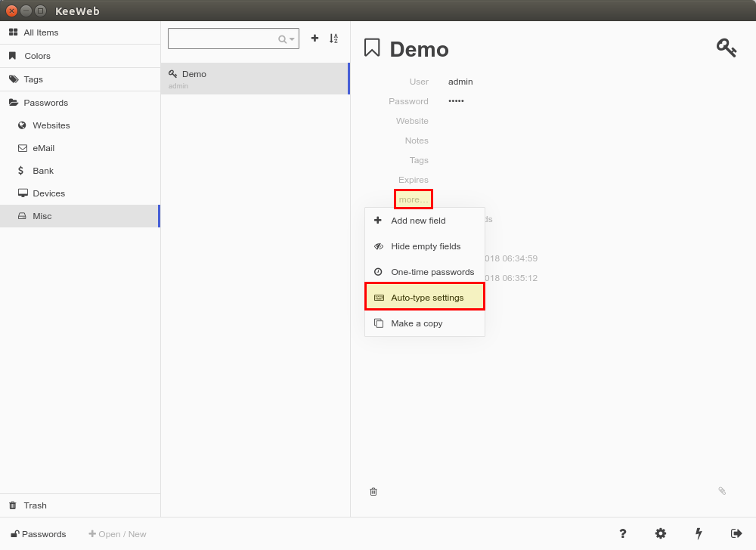Click the Demo entry title

(x=419, y=49)
